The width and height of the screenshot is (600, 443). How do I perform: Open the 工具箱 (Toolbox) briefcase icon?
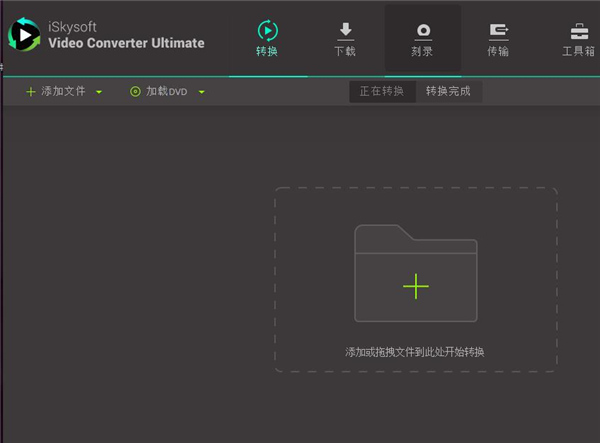[x=578, y=29]
